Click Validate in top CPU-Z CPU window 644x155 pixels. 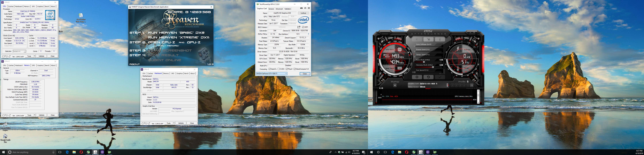42,56
